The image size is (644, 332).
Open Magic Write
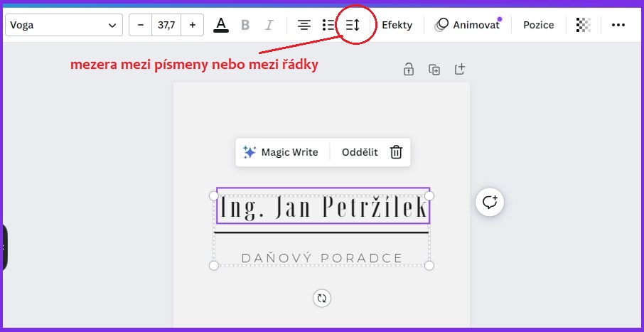click(x=281, y=152)
